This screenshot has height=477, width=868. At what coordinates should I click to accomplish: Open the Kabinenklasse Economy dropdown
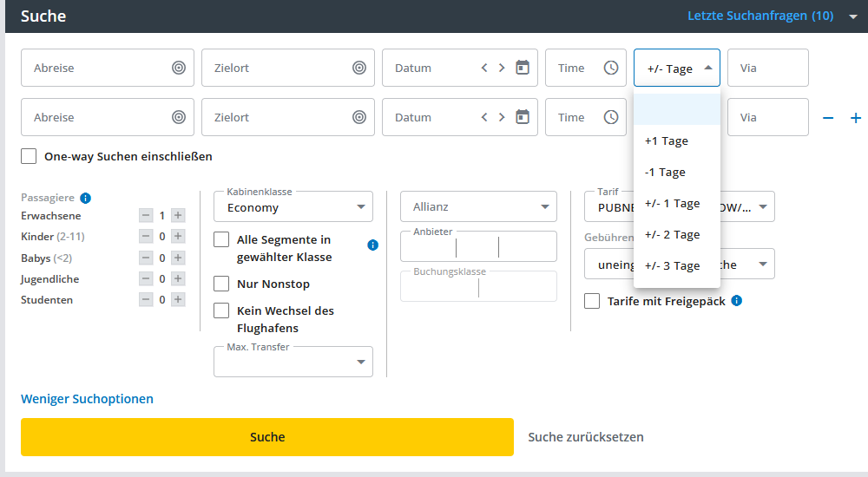click(x=293, y=207)
